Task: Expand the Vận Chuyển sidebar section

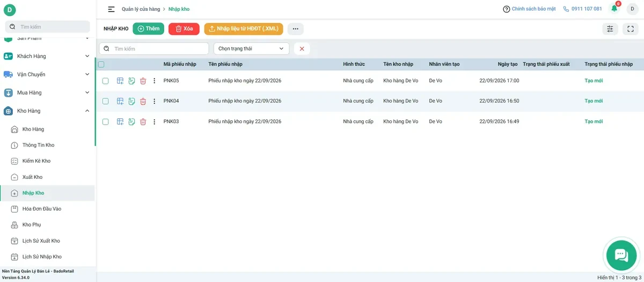Action: click(47, 75)
